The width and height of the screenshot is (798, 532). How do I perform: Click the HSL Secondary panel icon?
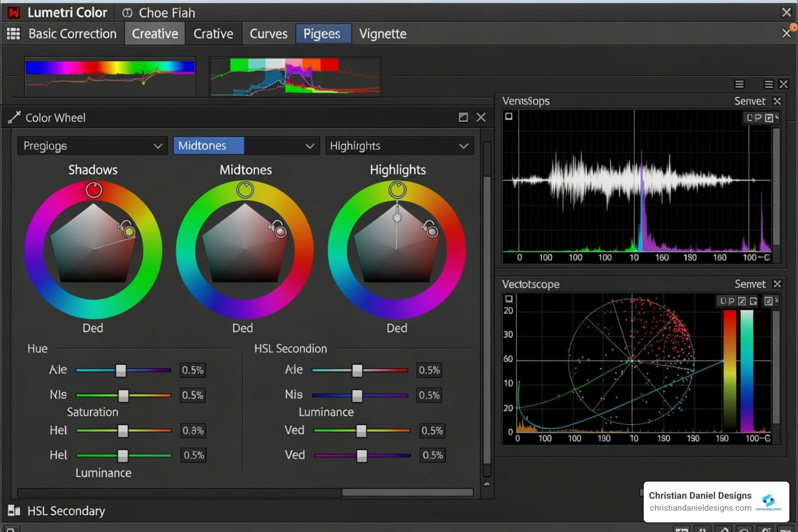(14, 511)
